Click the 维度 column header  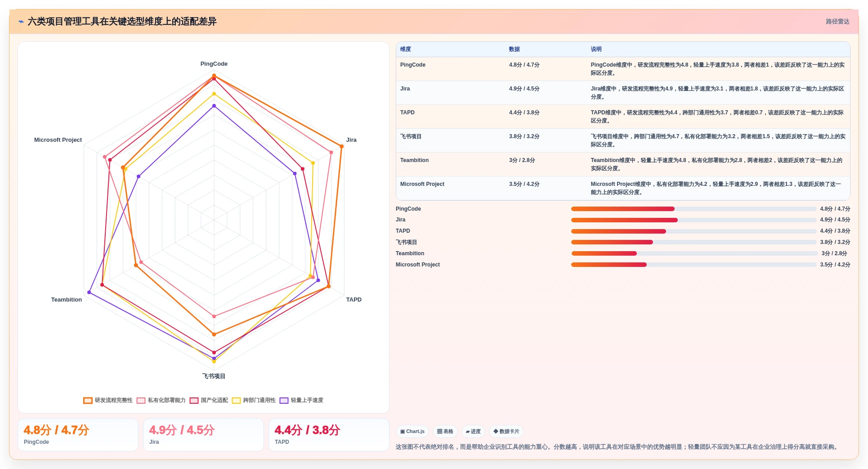(406, 49)
